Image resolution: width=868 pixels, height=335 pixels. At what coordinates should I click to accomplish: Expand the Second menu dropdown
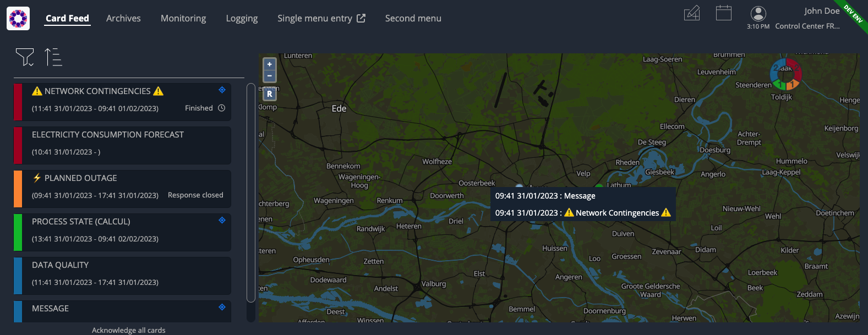coord(413,18)
